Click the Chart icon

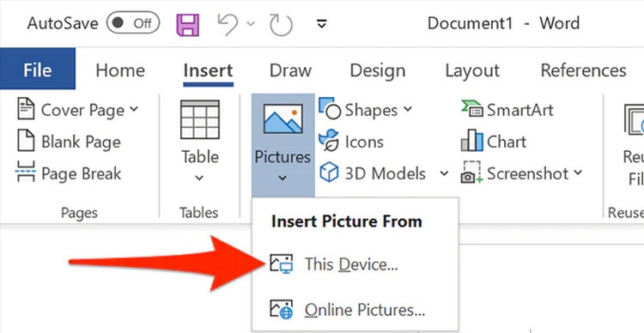coord(472,140)
